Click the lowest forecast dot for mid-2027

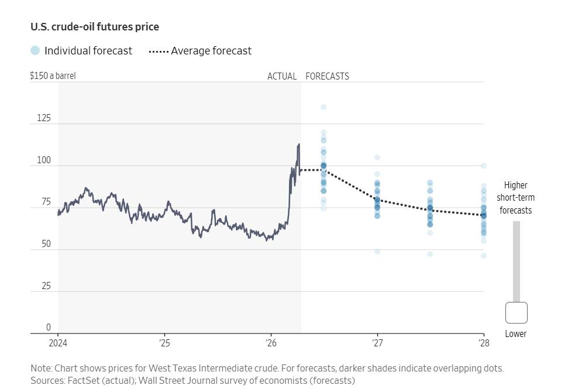(x=430, y=254)
